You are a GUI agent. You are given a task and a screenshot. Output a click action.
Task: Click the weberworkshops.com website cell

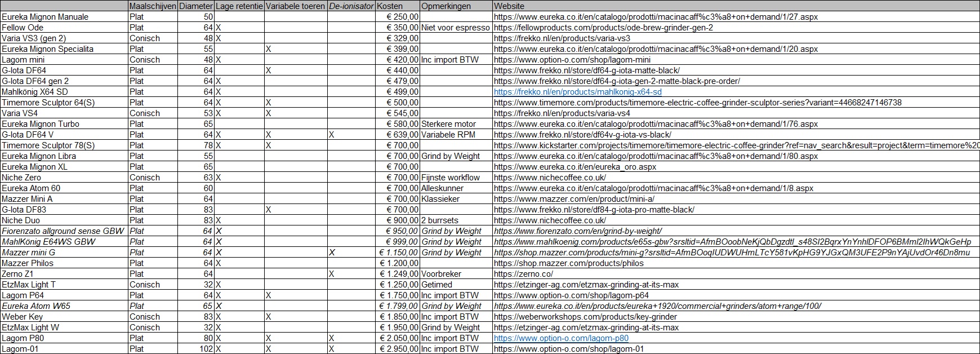pyautogui.click(x=736, y=317)
